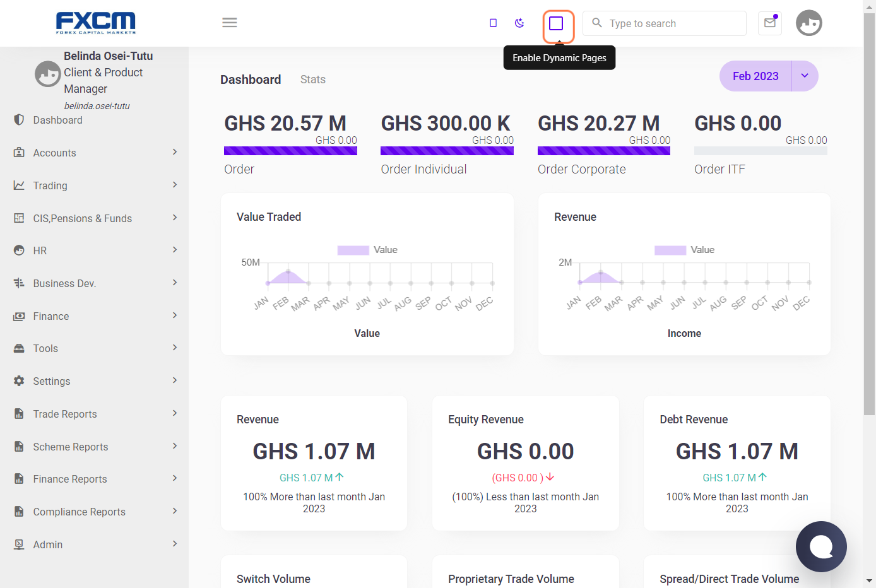Open the Trade Reports menu
The width and height of the screenshot is (876, 588).
pyautogui.click(x=65, y=414)
